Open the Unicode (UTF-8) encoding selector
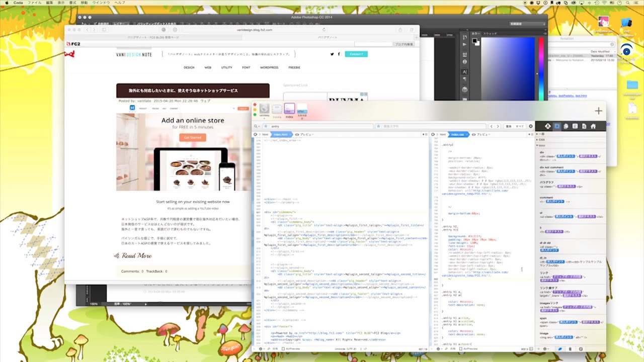 click(345, 348)
